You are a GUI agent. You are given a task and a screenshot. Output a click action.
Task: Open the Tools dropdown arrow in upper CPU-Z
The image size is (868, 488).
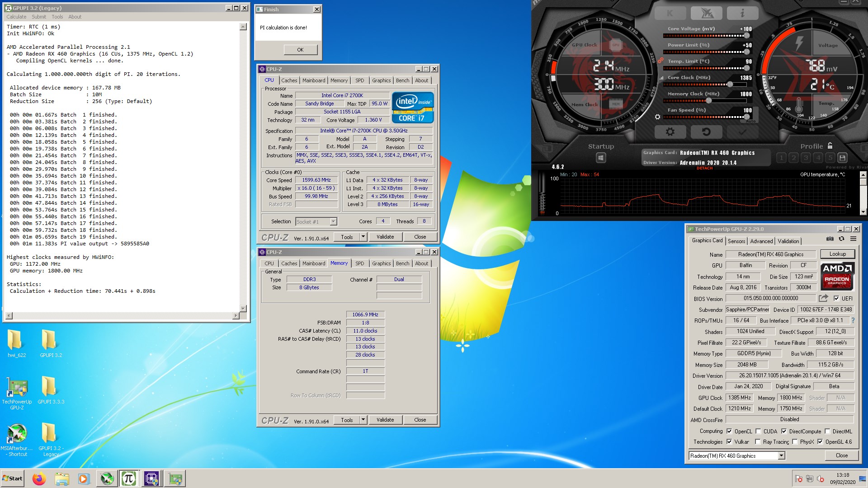[363, 237]
